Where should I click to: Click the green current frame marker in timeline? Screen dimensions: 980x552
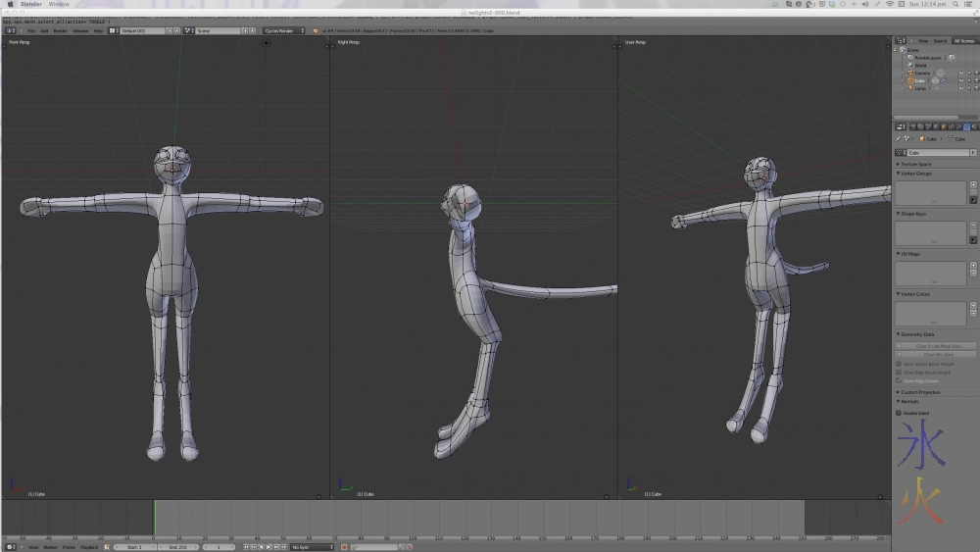click(x=154, y=516)
